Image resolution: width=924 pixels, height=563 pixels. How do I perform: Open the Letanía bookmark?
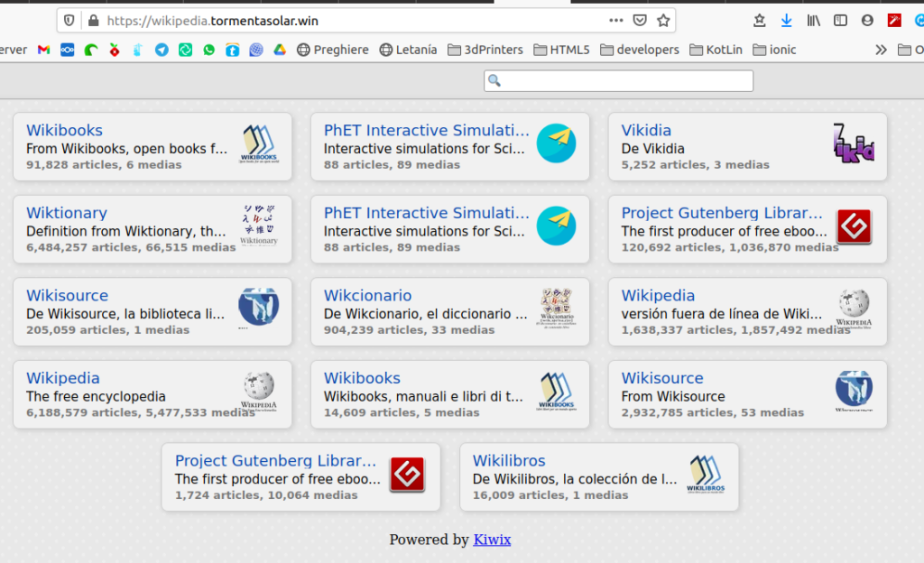click(x=409, y=50)
